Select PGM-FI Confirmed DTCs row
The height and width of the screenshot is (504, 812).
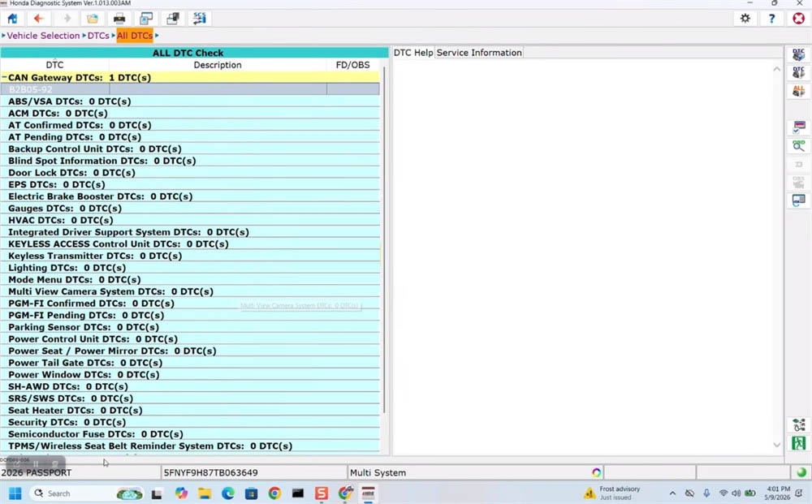coord(190,304)
